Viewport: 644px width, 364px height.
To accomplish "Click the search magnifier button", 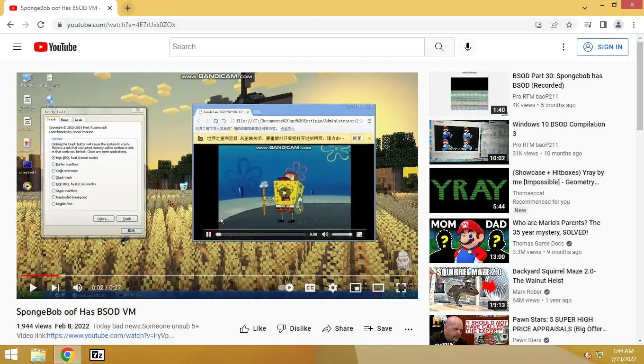I will coord(439,47).
